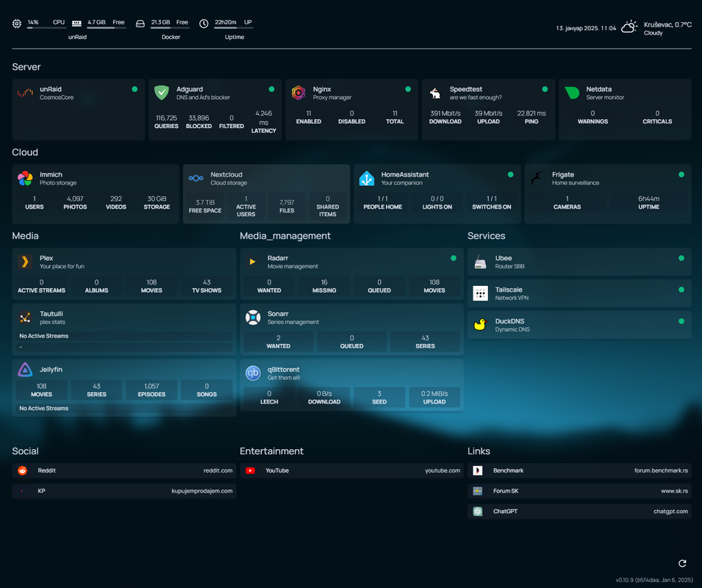Viewport: 702px width, 588px height.
Task: Click the Sonarr circle icon
Action: coord(253,318)
